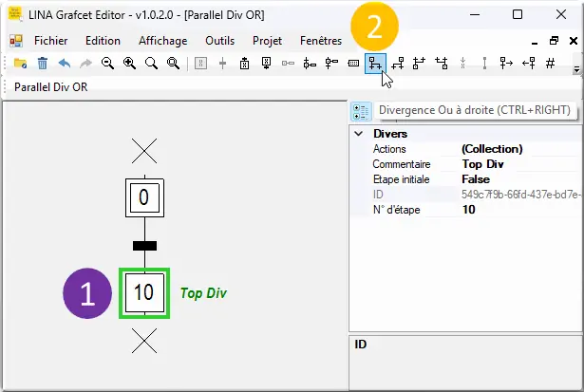The height and width of the screenshot is (392, 584).
Task: Select the Commentaire property label
Action: [x=402, y=164]
